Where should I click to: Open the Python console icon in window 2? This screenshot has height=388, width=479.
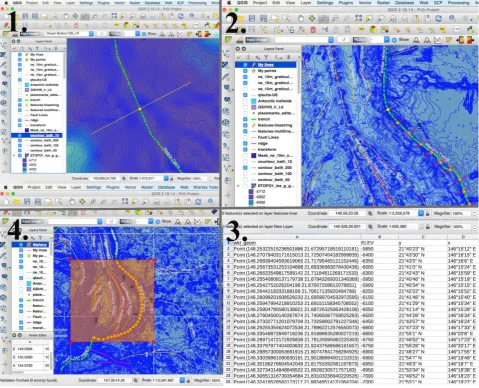point(471,30)
